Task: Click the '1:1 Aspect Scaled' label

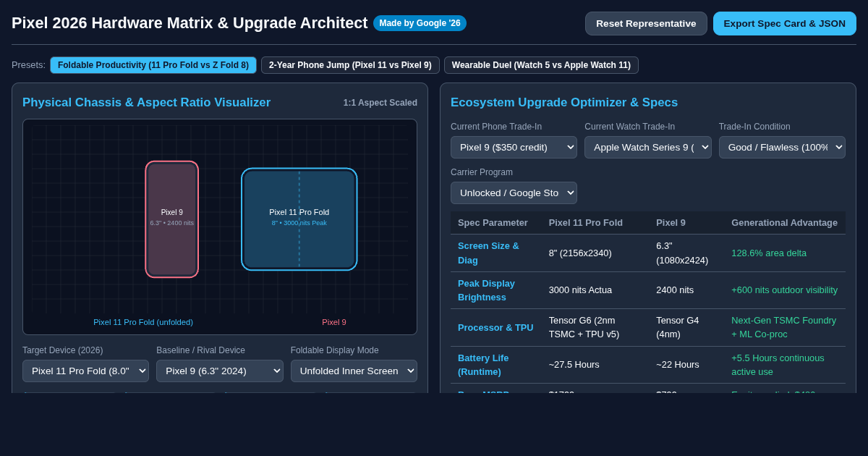Action: 380,103
